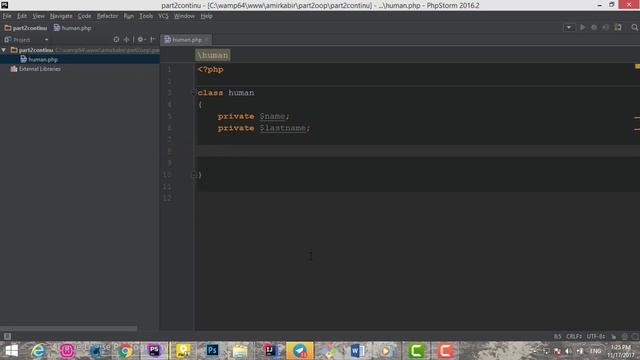Open Project panel settings gear

141,39
